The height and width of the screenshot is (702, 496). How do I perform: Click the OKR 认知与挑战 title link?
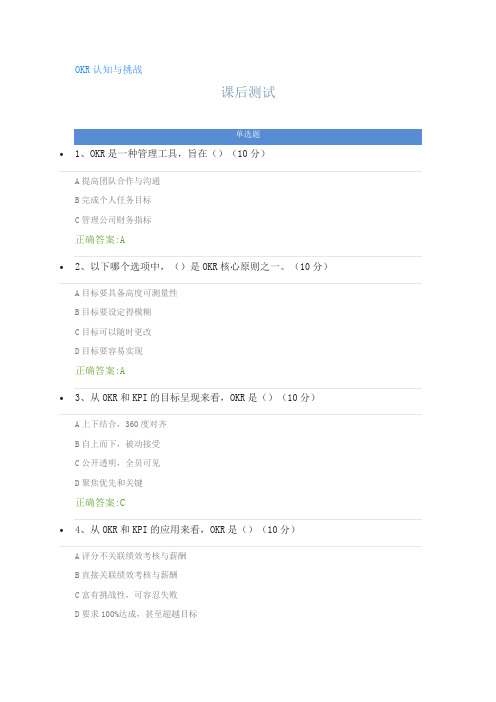pyautogui.click(x=108, y=69)
